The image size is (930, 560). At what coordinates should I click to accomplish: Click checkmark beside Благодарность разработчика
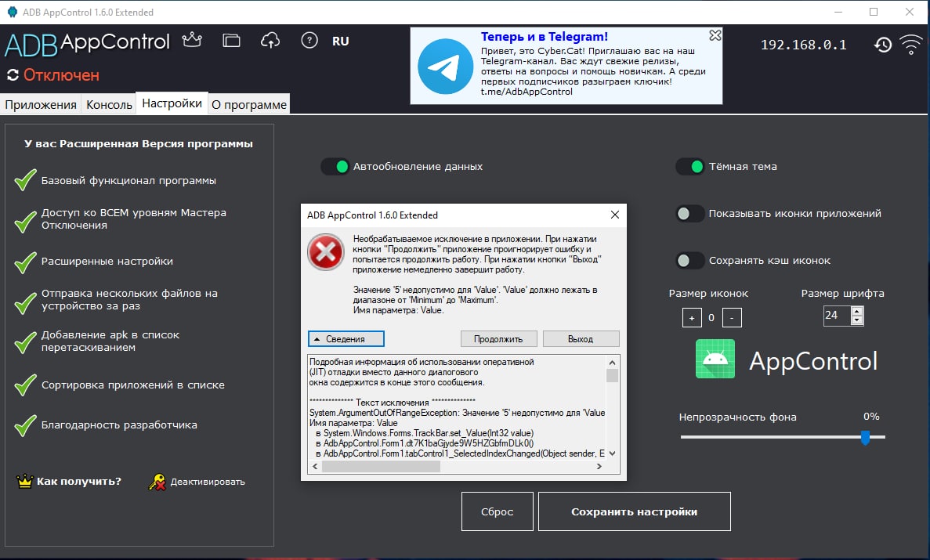click(25, 425)
